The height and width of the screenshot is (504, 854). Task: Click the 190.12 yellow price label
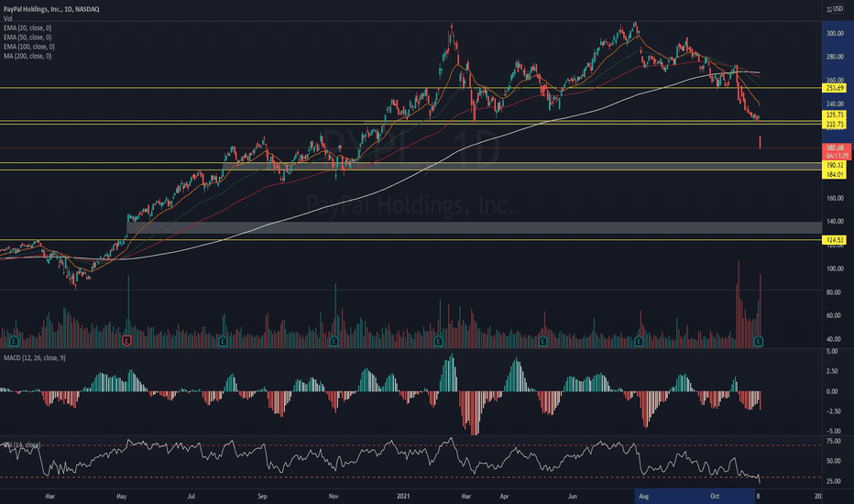pos(835,165)
